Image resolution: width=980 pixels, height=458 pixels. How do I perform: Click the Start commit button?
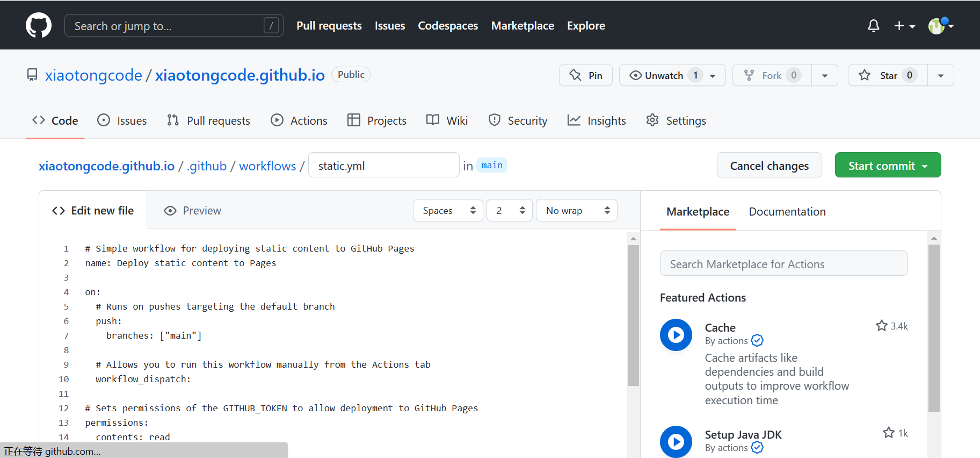(x=888, y=165)
